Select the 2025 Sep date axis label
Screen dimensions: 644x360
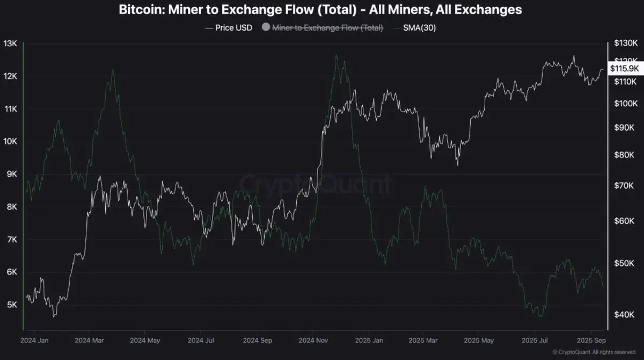pyautogui.click(x=592, y=340)
